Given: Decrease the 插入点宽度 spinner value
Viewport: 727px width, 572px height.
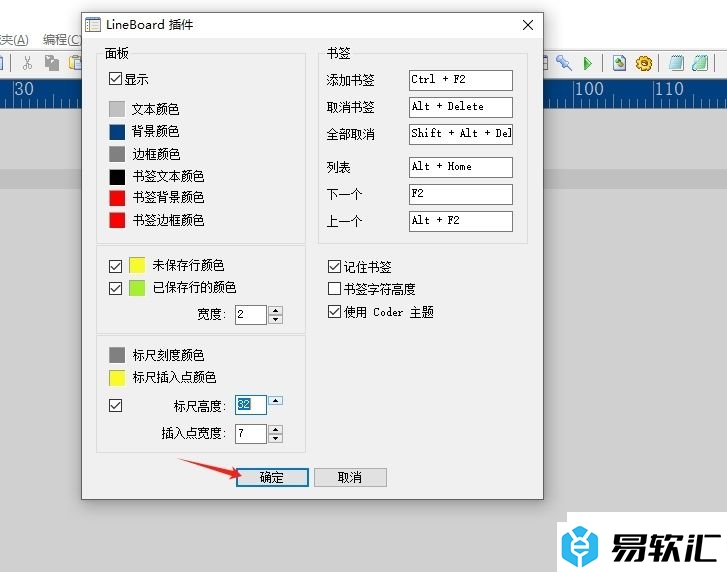Looking at the screenshot, I should click(x=275, y=439).
